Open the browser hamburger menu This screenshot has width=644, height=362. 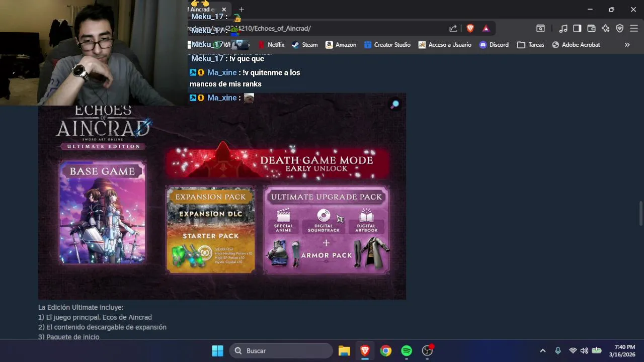(x=634, y=29)
